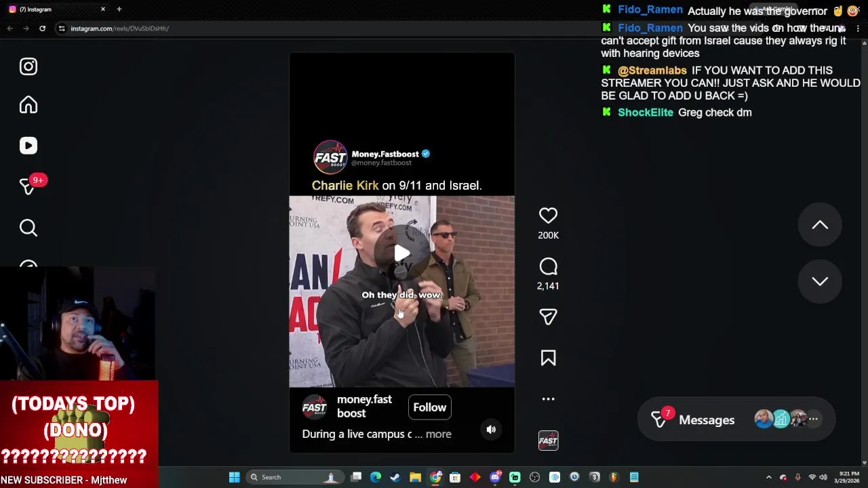
Task: Switch to Chrome on the taskbar
Action: pyautogui.click(x=435, y=477)
